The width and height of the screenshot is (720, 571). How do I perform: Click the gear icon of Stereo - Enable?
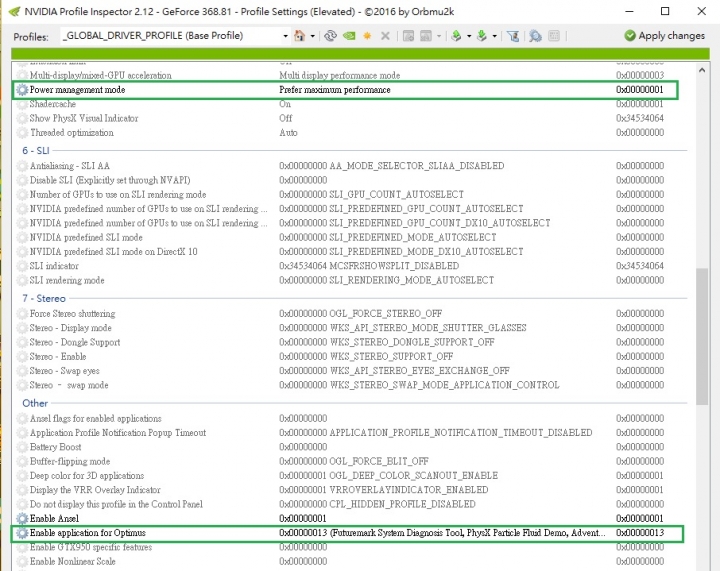click(x=22, y=356)
